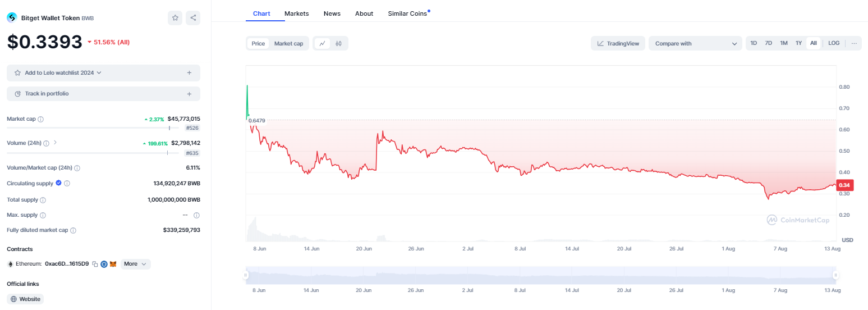868x310 pixels.
Task: Open the Markets tab
Action: click(x=296, y=13)
